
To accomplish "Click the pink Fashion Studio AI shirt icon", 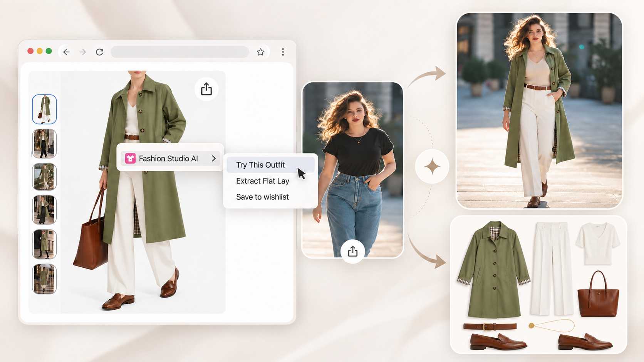I will pos(130,158).
